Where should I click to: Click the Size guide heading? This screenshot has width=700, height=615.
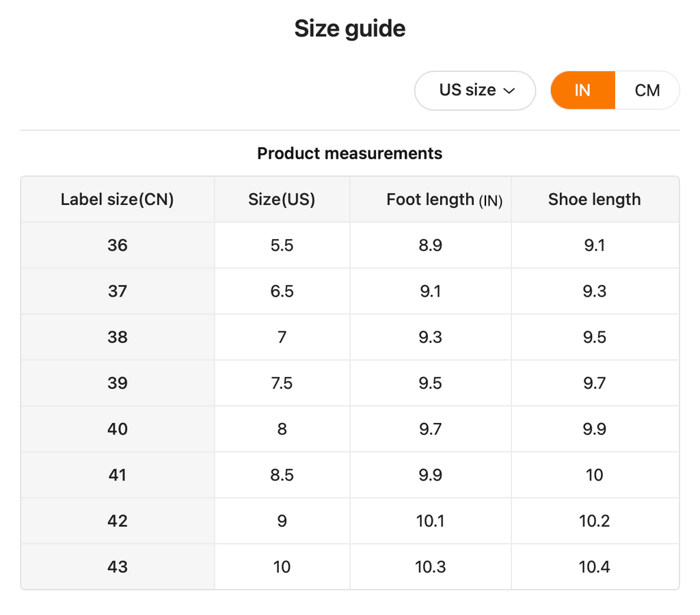(x=349, y=29)
